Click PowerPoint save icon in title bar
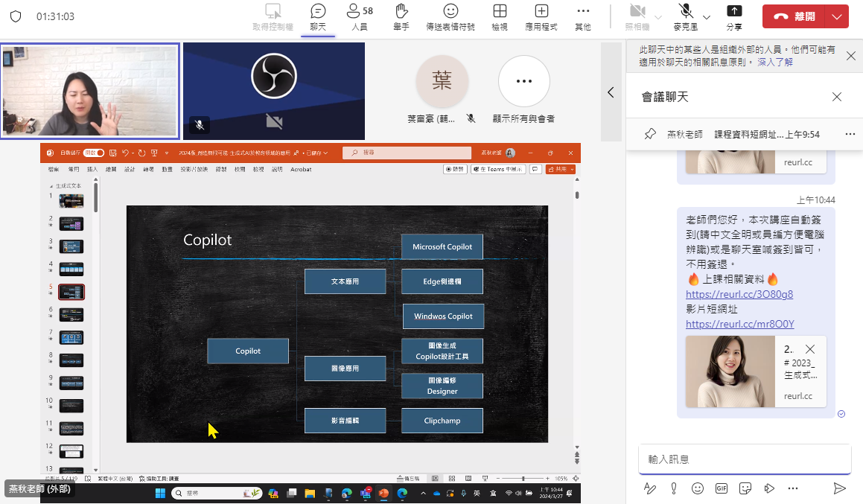Viewport: 863px width, 504px height. (113, 153)
